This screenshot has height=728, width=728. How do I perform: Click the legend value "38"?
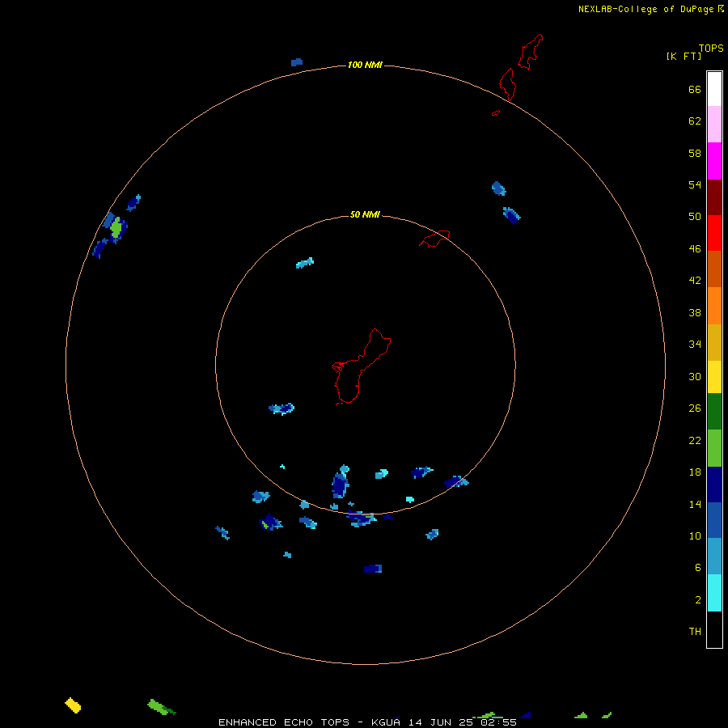click(x=695, y=313)
